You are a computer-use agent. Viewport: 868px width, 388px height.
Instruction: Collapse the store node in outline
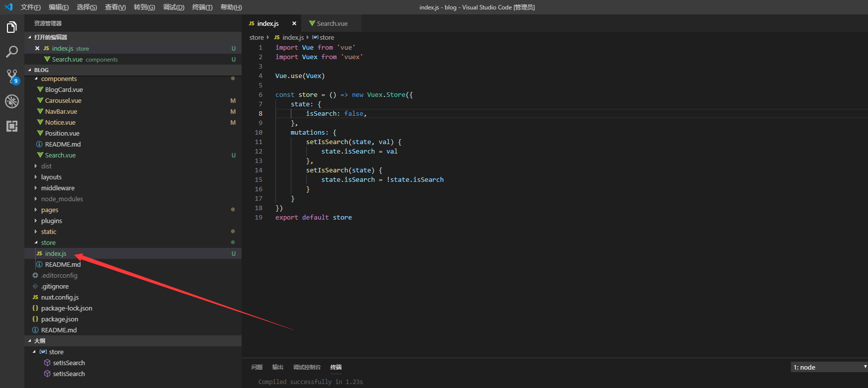pos(34,352)
